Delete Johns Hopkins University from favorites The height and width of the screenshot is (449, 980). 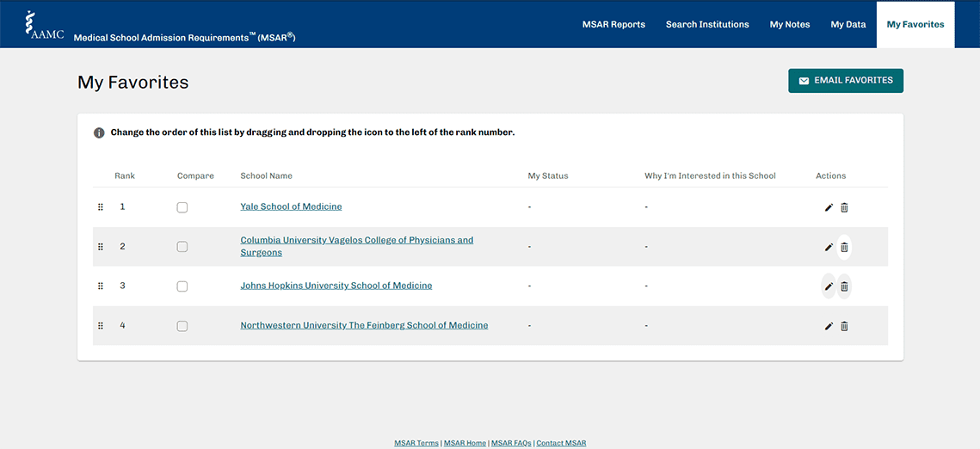click(x=844, y=286)
